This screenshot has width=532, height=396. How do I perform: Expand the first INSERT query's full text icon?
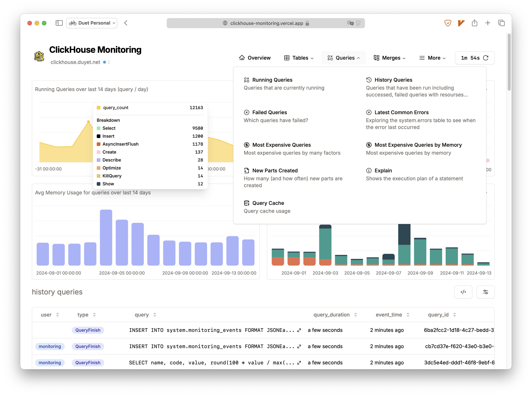tap(299, 330)
